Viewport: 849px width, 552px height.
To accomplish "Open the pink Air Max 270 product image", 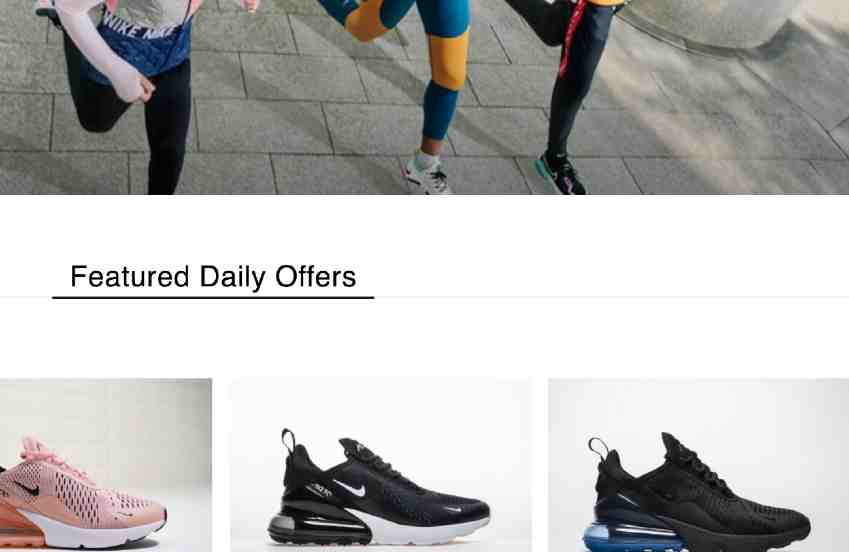I will pos(106,465).
